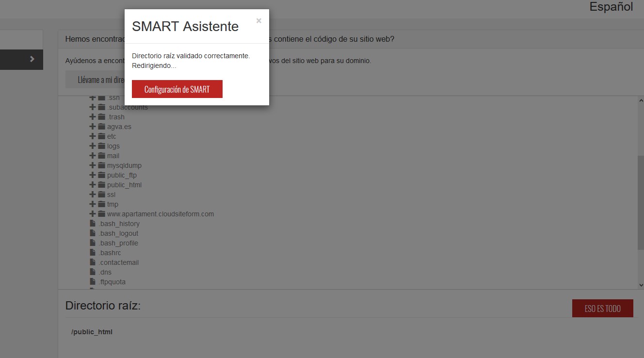Close the SMART Asistente dialog

pos(259,20)
